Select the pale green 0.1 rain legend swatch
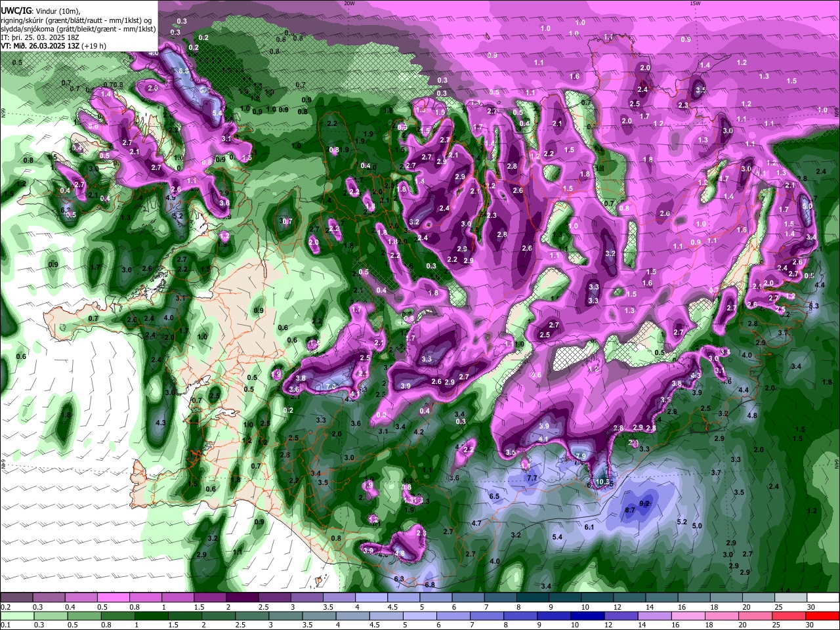The height and width of the screenshot is (630, 840). 17,616
